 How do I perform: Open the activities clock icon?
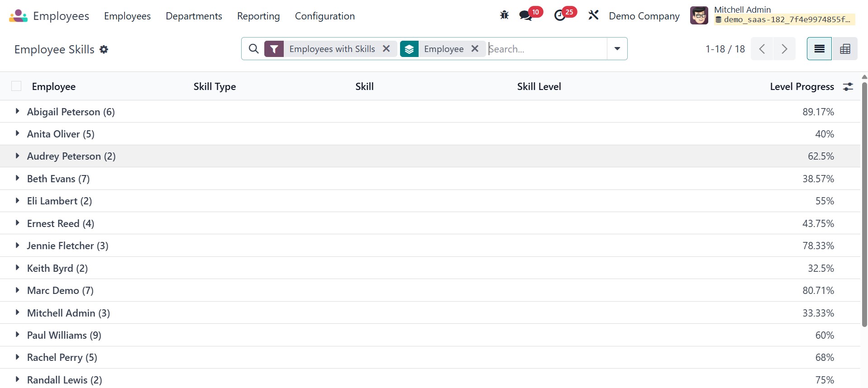(560, 16)
